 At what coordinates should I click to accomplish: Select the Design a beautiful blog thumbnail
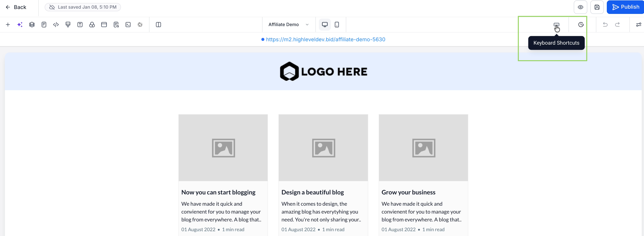click(x=323, y=148)
